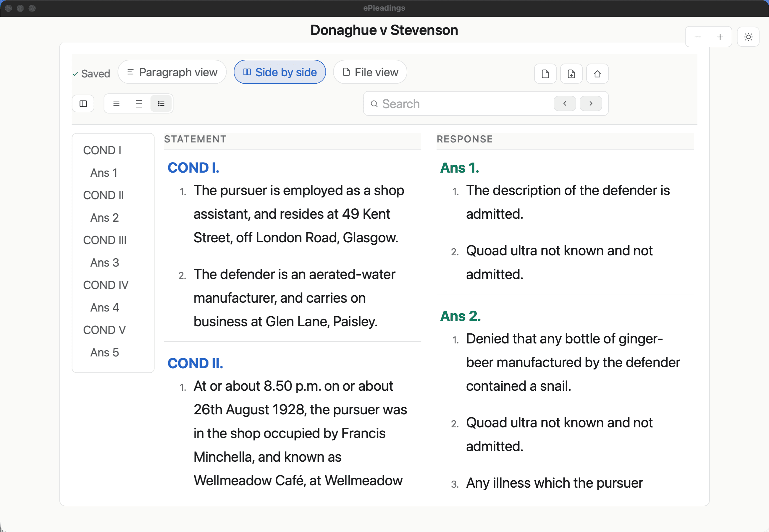Click the magnifier icon in search
Screen dimensions: 769x532
coord(374,104)
